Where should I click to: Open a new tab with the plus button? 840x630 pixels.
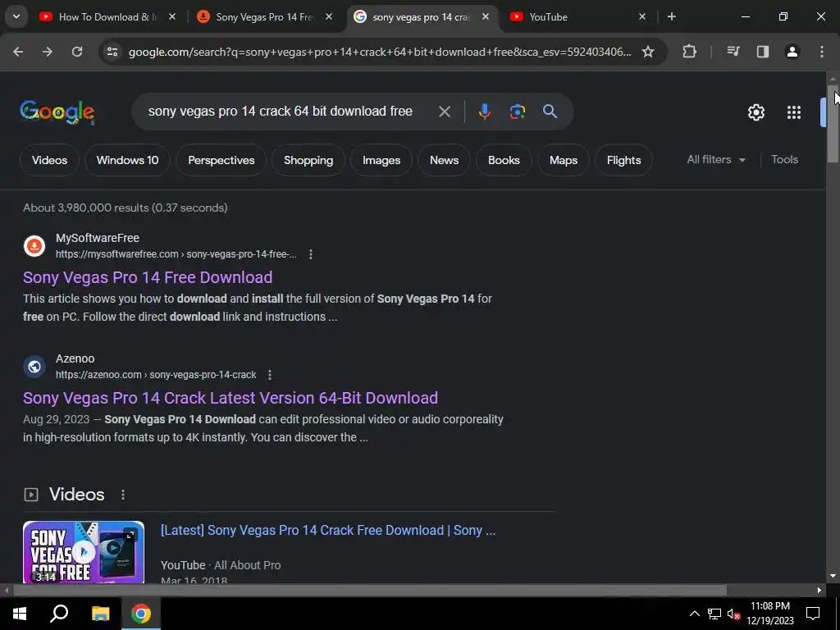coord(672,16)
